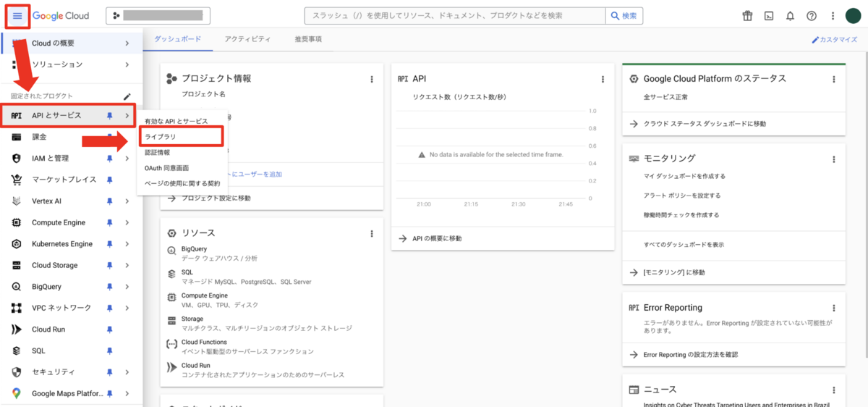This screenshot has height=407, width=868.
Task: Click the 課金 billing card icon
Action: tap(17, 137)
